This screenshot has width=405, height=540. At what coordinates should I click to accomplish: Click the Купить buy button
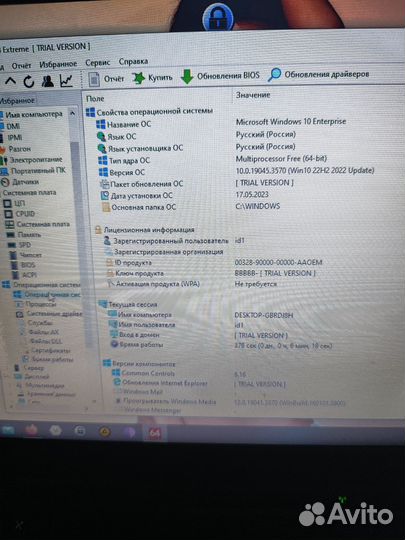coord(152,78)
